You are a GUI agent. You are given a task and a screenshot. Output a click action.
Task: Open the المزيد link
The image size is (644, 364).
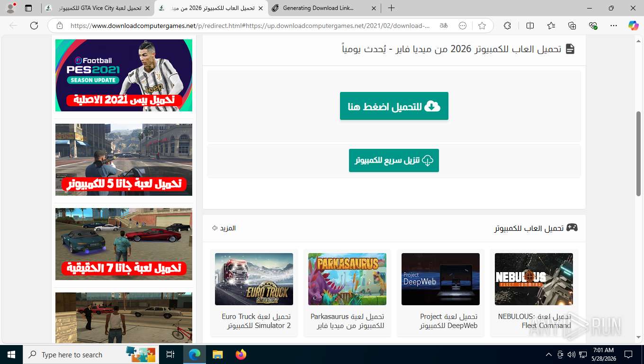[x=224, y=228]
